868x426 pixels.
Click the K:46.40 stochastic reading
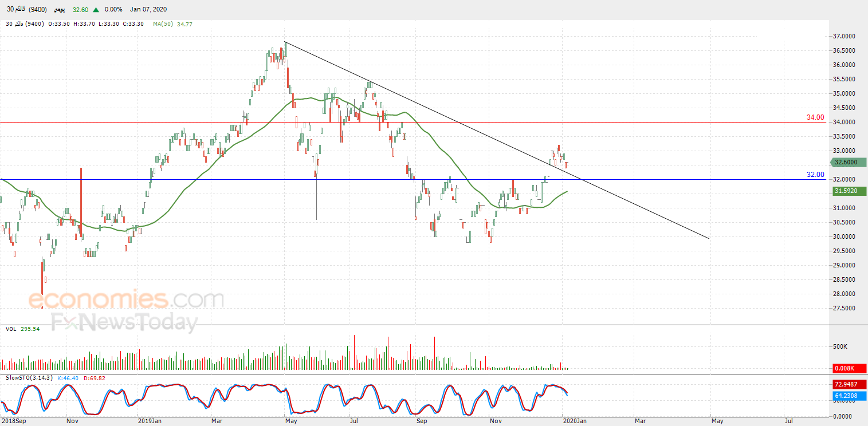click(70, 378)
